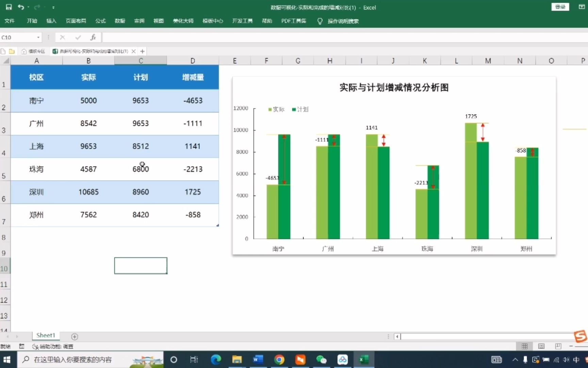Open Task View on the taskbar
Screen dimensions: 588x368
pyautogui.click(x=194, y=359)
